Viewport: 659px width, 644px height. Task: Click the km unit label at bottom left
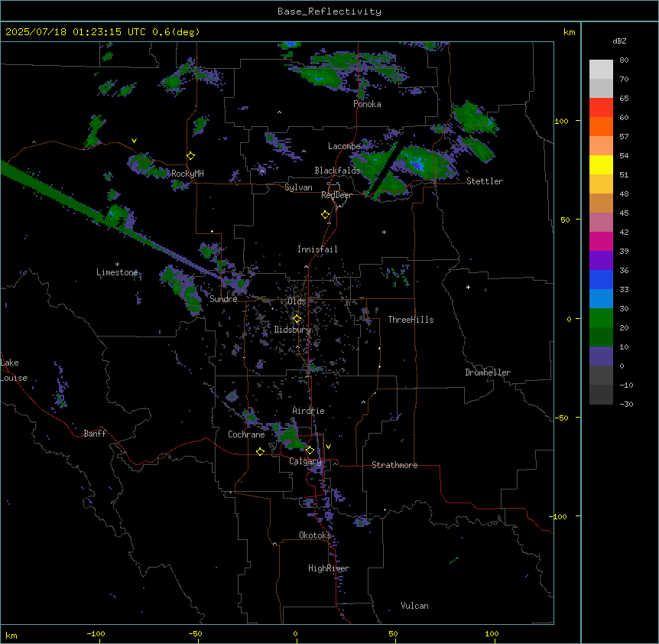(11, 635)
